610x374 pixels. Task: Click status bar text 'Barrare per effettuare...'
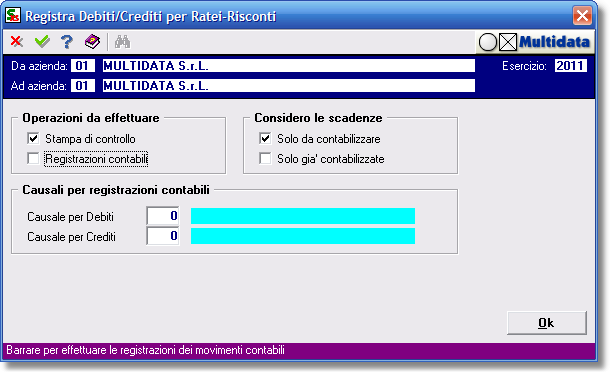(x=145, y=350)
